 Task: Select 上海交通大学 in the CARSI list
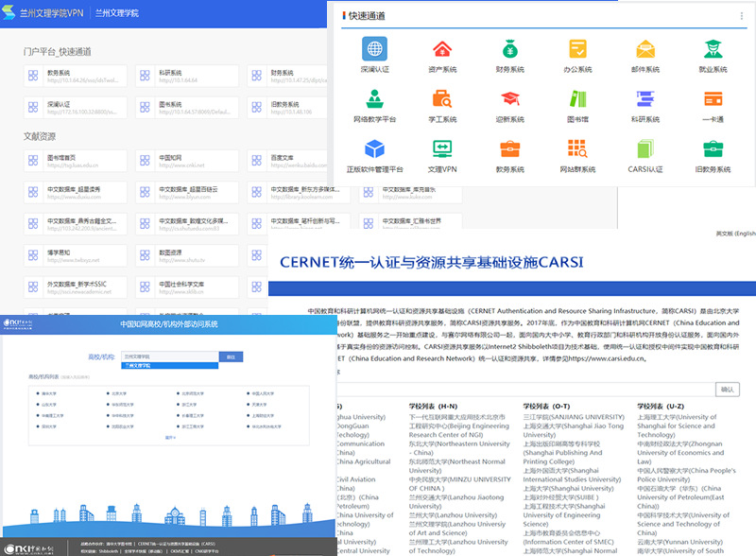pyautogui.click(x=574, y=430)
